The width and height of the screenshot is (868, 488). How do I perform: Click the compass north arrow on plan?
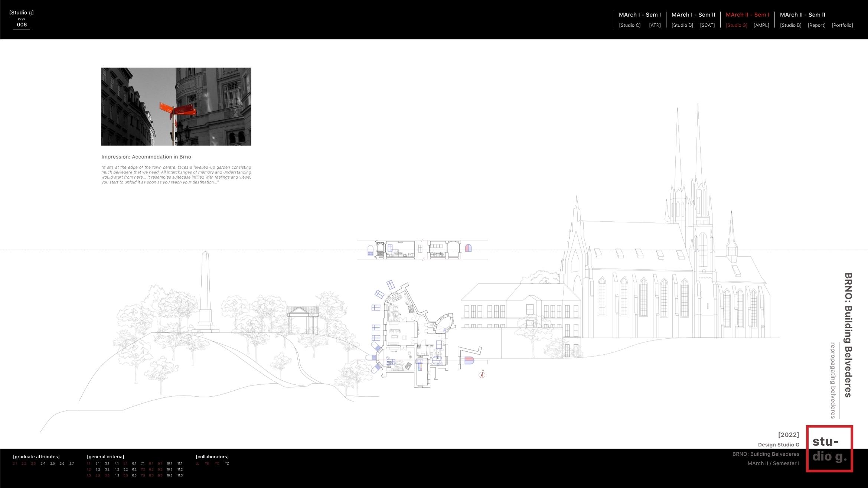click(x=482, y=374)
